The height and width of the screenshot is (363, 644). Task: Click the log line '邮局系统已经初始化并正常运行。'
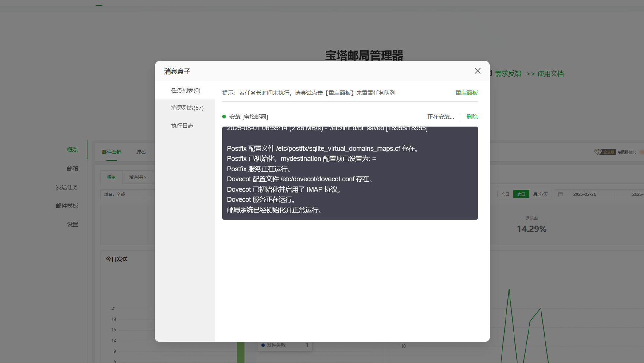275,210
